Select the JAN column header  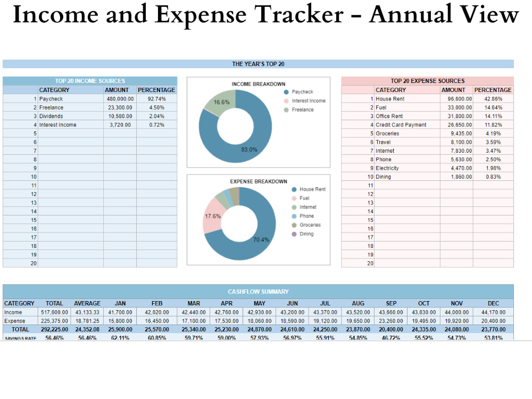(x=120, y=303)
